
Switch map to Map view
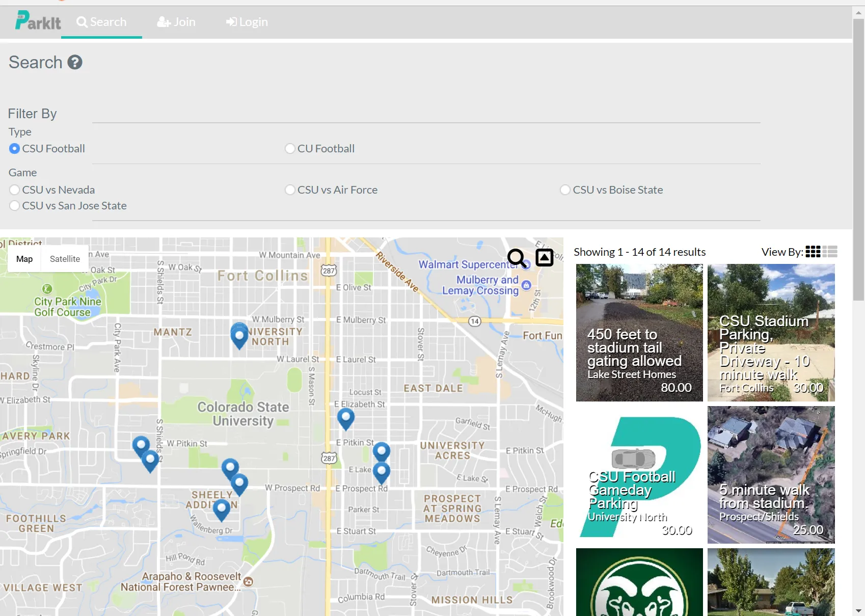(x=24, y=259)
